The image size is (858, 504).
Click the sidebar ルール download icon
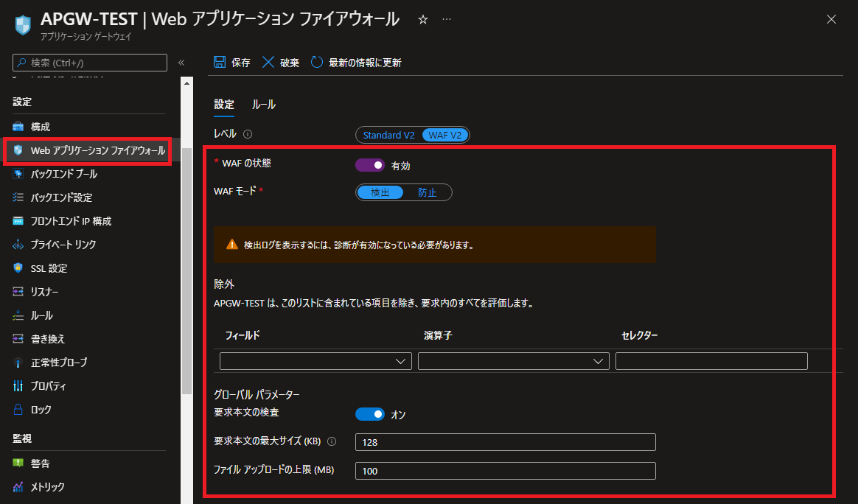pos(18,315)
